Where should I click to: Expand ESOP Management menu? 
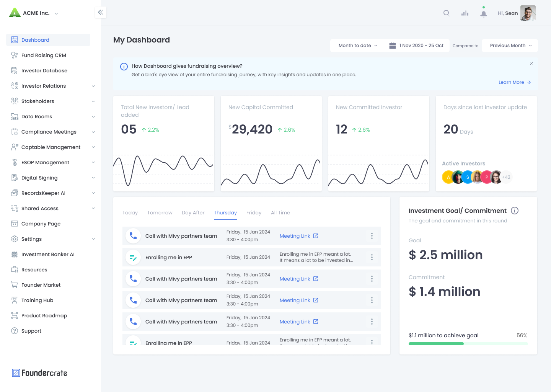coord(93,162)
